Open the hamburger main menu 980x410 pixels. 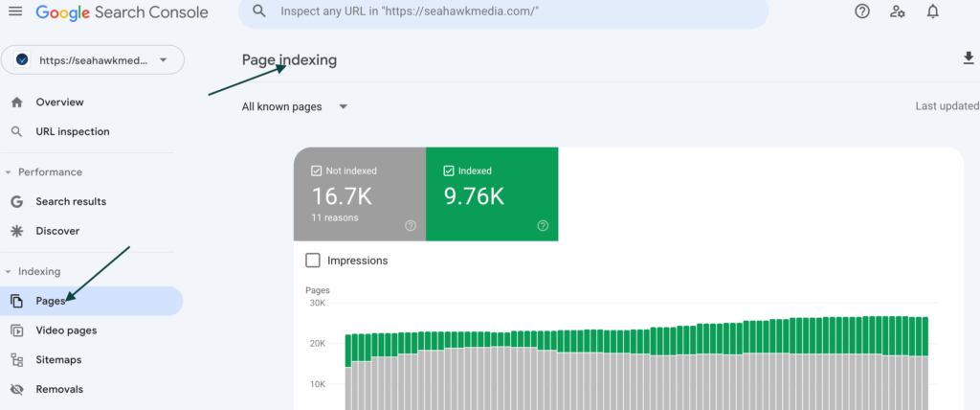pos(15,12)
